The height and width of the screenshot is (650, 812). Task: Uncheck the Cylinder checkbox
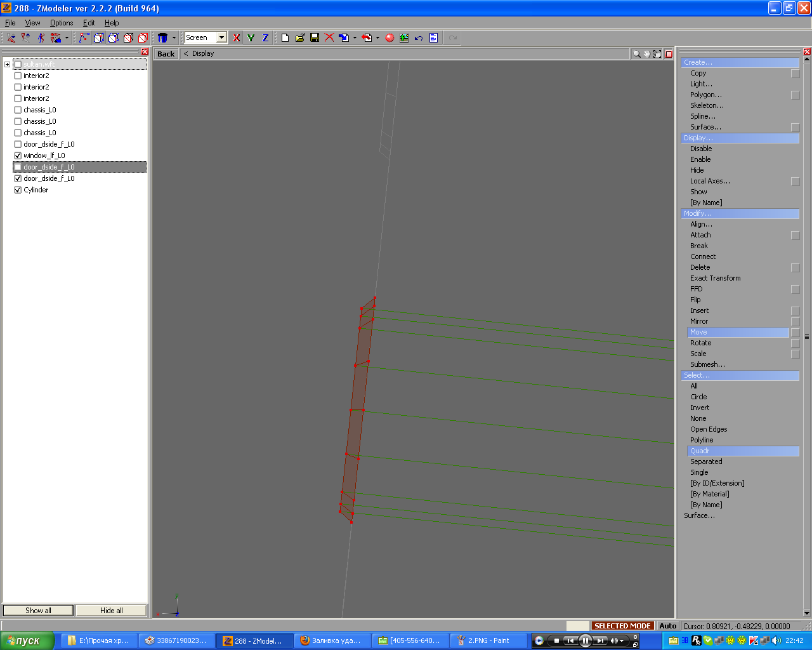[x=18, y=190]
